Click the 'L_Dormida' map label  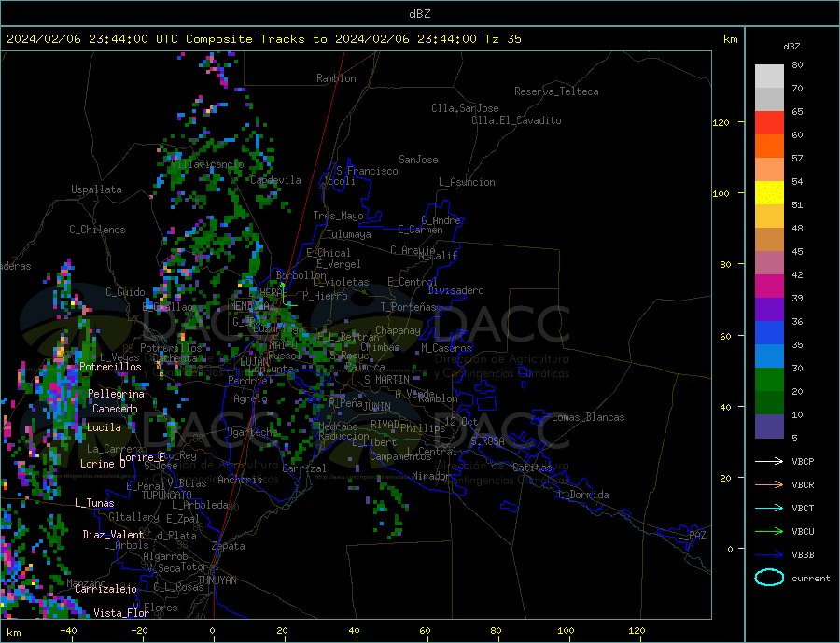pyautogui.click(x=584, y=495)
